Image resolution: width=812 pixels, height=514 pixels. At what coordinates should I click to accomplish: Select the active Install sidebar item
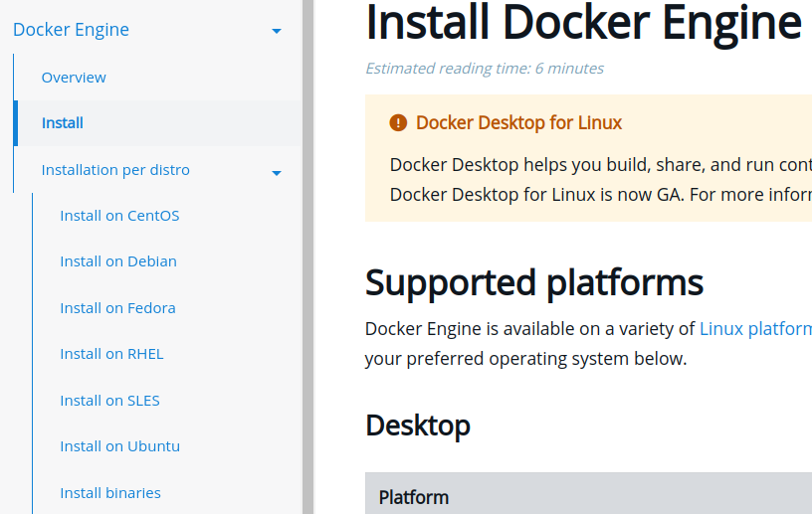click(63, 123)
